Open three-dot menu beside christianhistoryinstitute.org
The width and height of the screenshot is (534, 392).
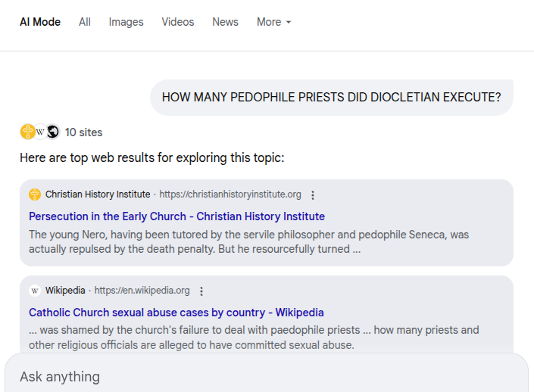(313, 194)
